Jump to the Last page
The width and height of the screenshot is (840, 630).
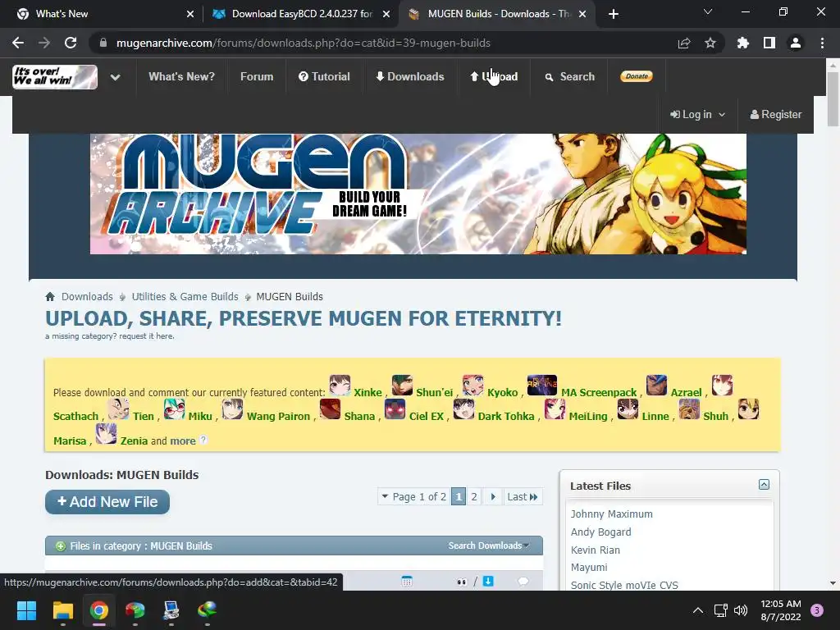click(523, 496)
